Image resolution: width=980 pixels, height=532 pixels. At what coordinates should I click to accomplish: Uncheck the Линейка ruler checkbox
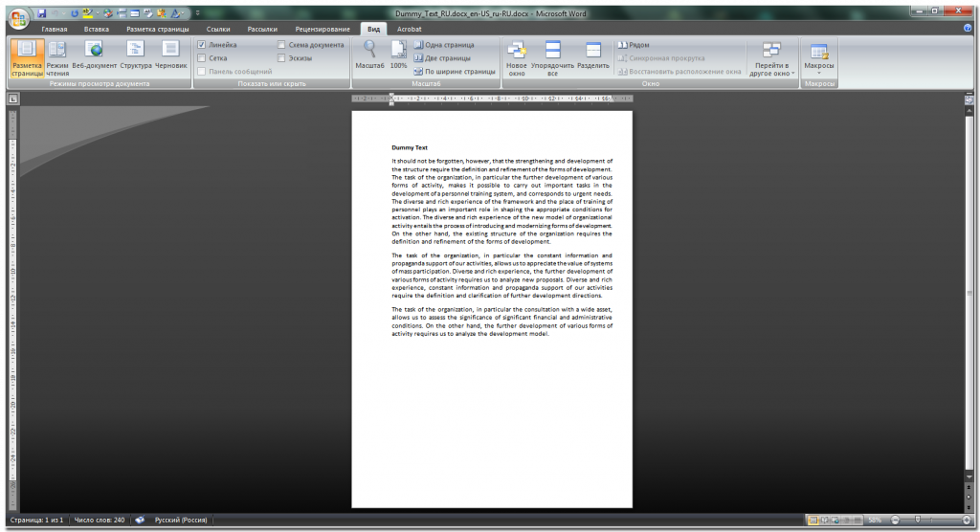(202, 45)
